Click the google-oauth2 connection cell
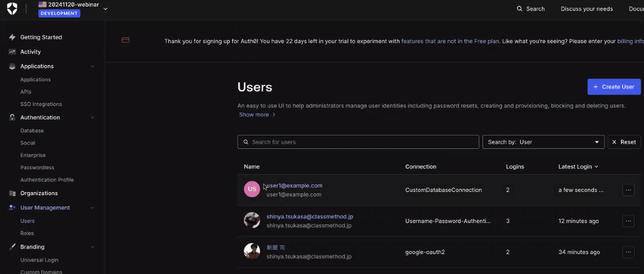This screenshot has width=644, height=274. [426, 252]
